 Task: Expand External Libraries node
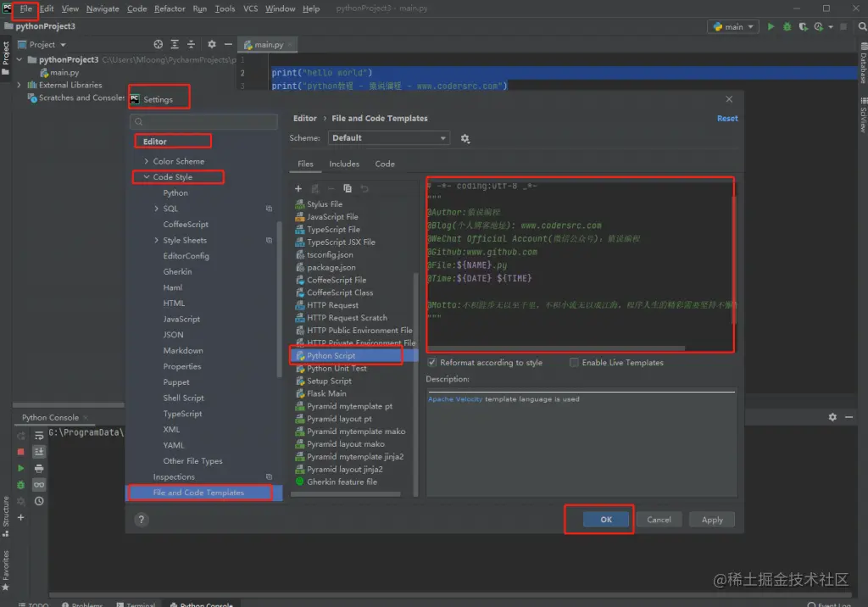point(19,85)
